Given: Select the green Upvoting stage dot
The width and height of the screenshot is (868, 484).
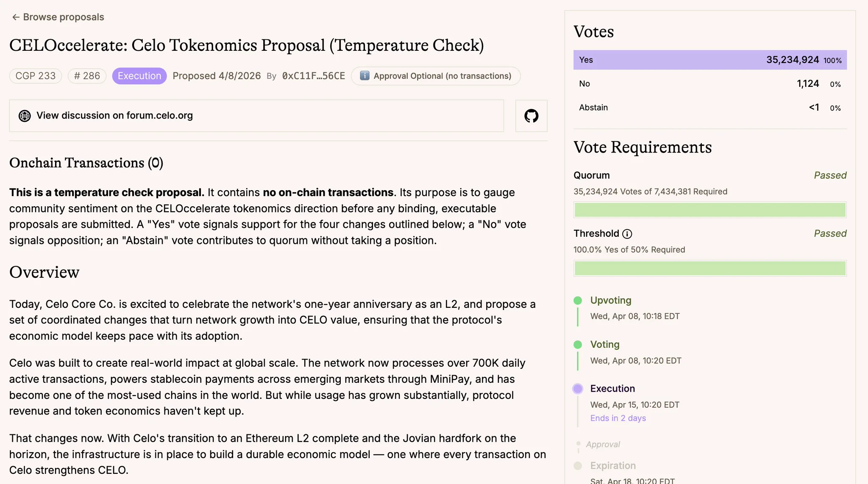Looking at the screenshot, I should (578, 301).
